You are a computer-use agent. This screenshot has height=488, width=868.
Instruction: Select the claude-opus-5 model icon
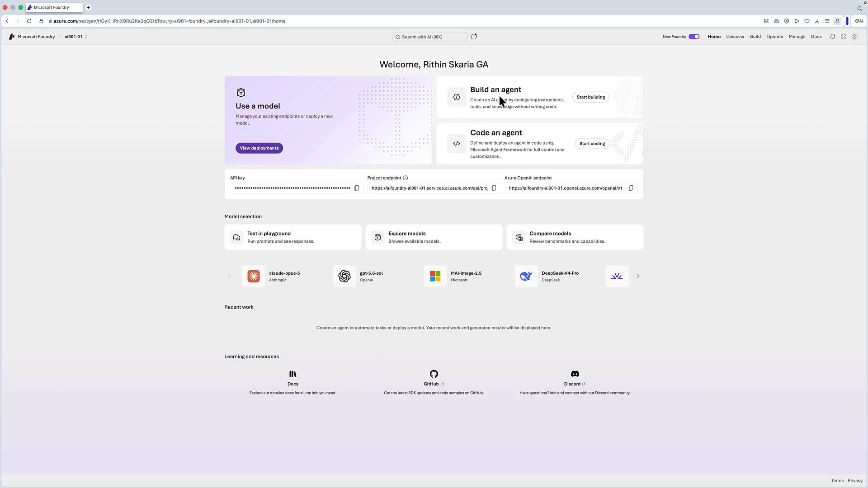[254, 276]
